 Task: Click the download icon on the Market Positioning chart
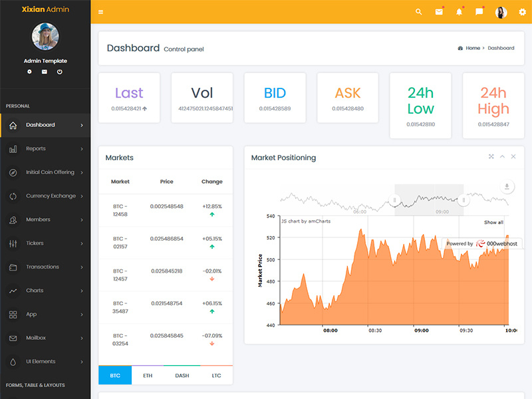click(507, 186)
